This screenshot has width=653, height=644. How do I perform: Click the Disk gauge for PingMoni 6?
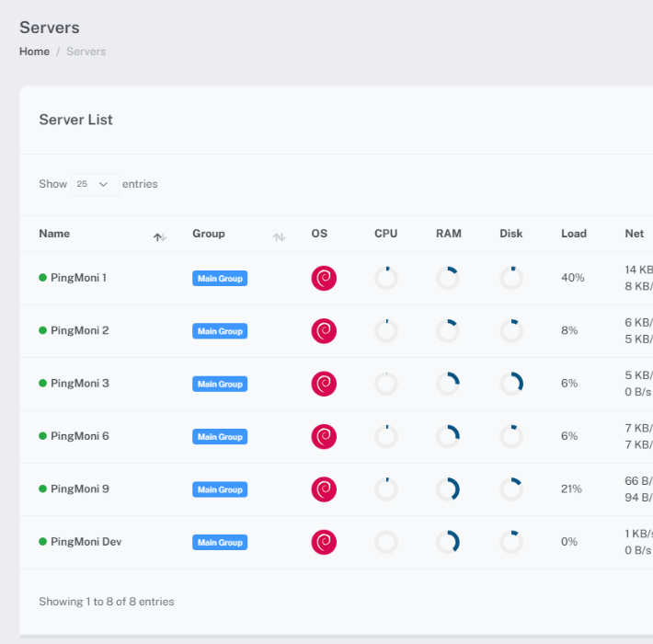pyautogui.click(x=511, y=436)
